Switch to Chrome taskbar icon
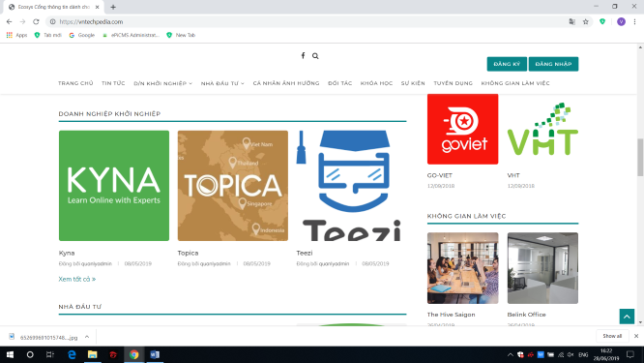 click(x=133, y=354)
